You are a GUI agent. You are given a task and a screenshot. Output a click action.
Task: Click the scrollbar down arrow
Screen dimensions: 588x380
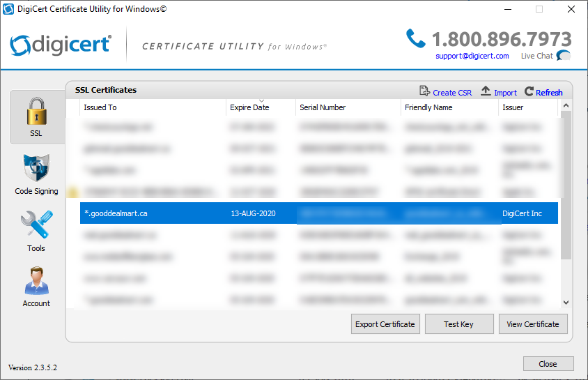click(566, 303)
